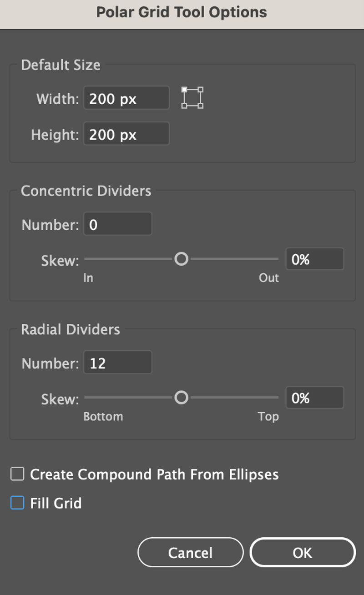Edit the Height value field
Screen dimensions: 364x595
(126, 134)
